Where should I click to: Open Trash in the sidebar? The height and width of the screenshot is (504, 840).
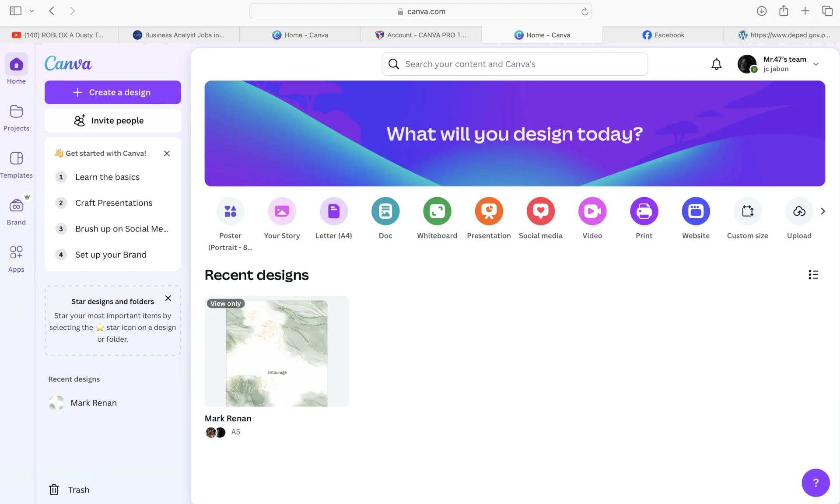[x=69, y=490]
